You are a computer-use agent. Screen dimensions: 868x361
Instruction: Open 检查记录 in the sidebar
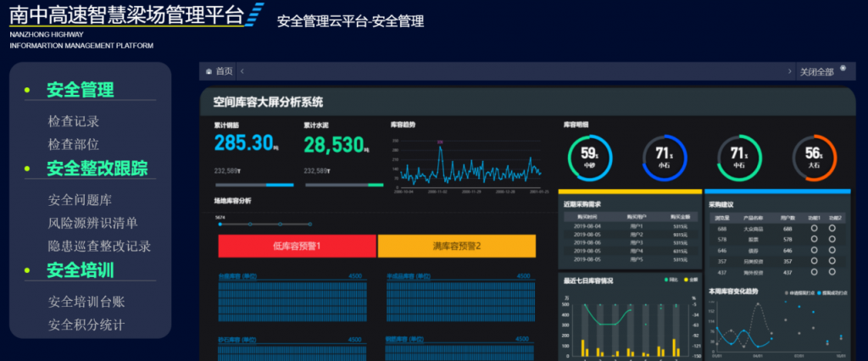(74, 122)
